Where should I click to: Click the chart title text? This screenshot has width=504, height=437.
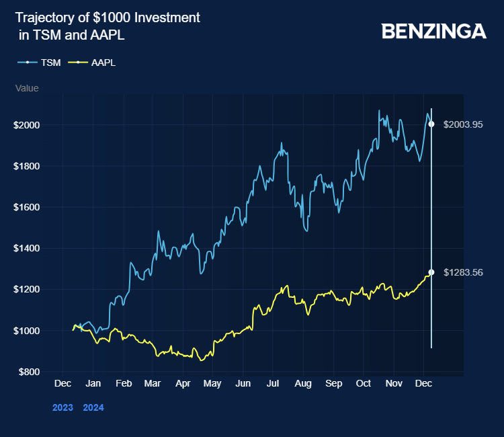pyautogui.click(x=107, y=26)
